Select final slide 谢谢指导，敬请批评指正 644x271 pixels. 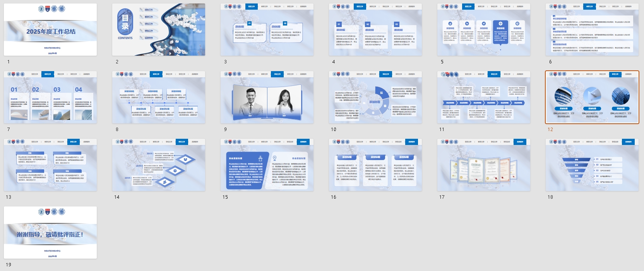(x=50, y=233)
